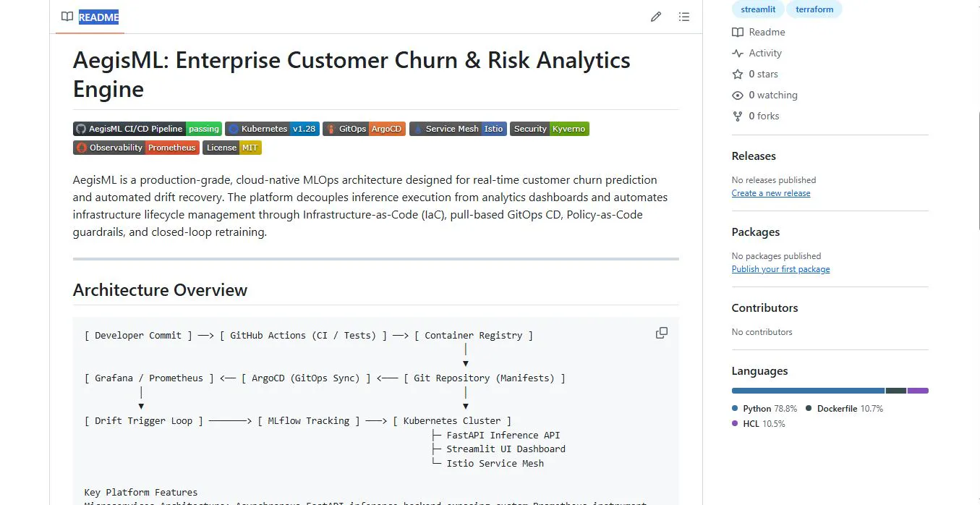The width and height of the screenshot is (980, 505).
Task: Click Create a new release
Action: [x=771, y=193]
